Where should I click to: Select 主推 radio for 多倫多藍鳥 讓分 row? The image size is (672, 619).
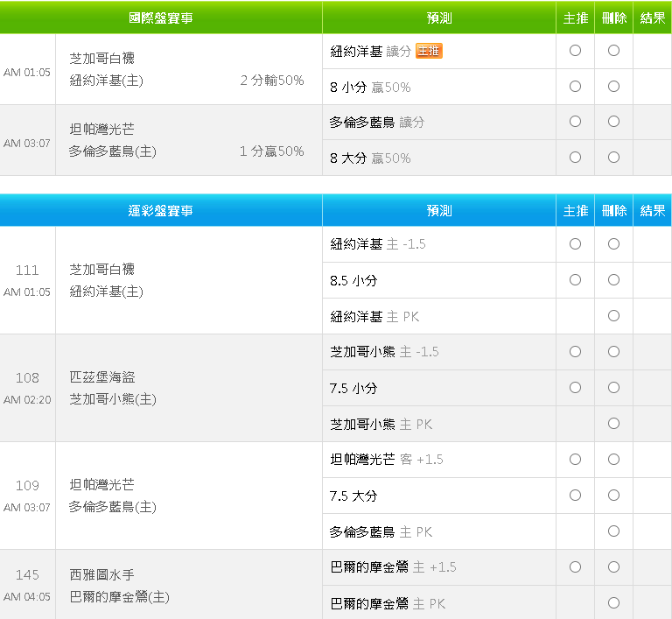pyautogui.click(x=575, y=122)
